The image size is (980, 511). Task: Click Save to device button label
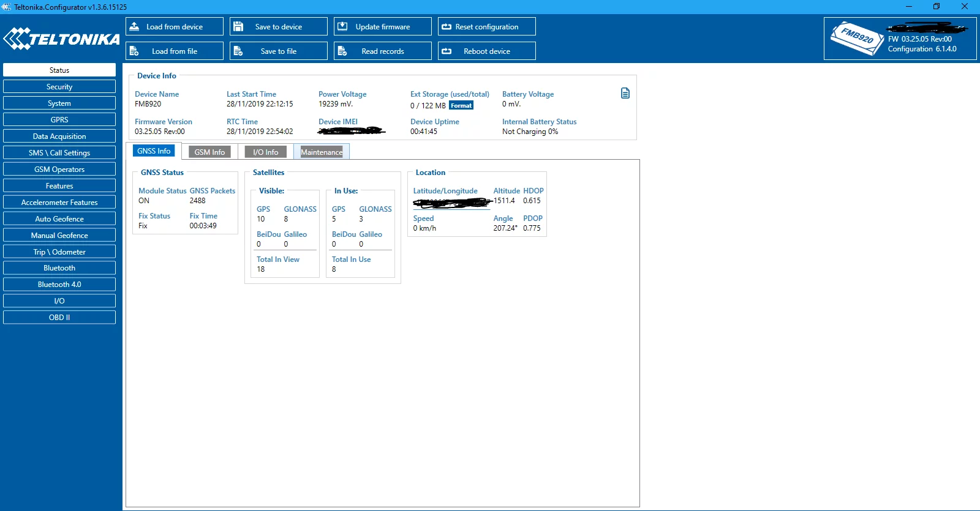pos(279,27)
